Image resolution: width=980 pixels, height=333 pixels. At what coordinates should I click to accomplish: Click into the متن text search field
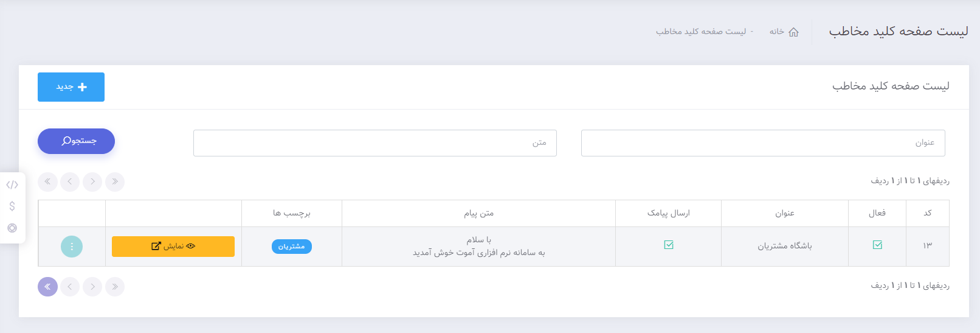coord(375,143)
